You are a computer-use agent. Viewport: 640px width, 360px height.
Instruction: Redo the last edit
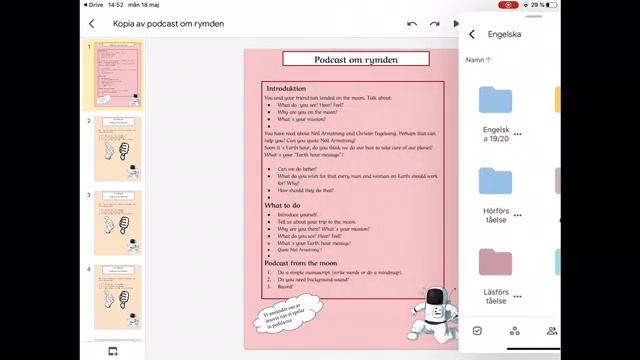[435, 24]
